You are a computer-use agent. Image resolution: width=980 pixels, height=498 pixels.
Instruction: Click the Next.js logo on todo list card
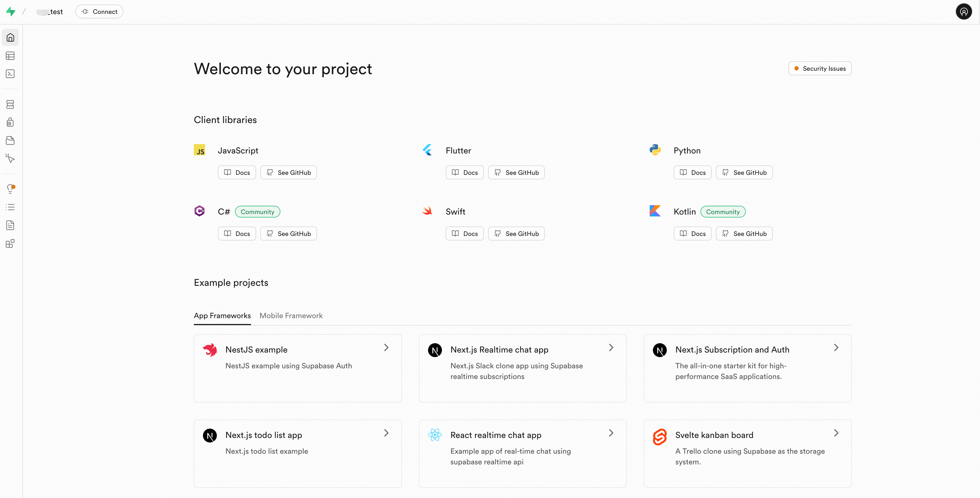pyautogui.click(x=210, y=436)
